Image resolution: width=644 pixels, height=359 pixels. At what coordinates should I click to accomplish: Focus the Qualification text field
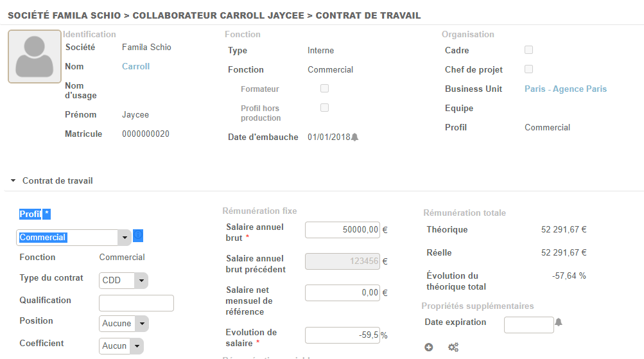tap(136, 303)
